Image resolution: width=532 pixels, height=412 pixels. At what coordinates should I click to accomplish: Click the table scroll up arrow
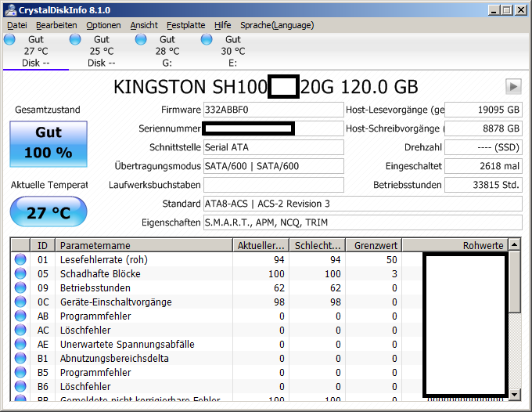click(x=515, y=244)
